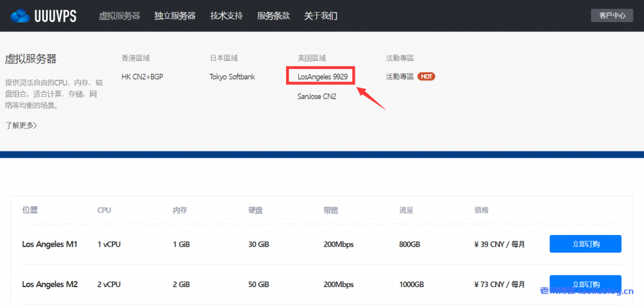This screenshot has height=306, width=644.
Task: Click the 流量 column header
Action: pyautogui.click(x=406, y=210)
